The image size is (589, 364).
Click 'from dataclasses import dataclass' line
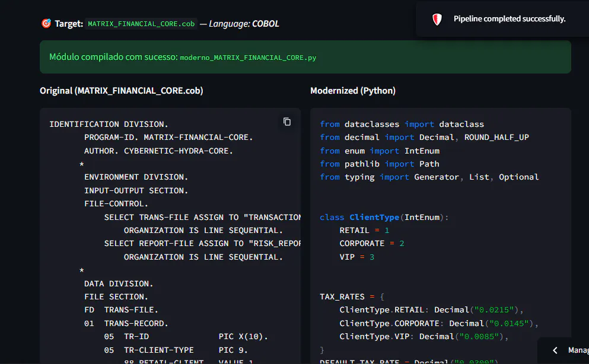click(402, 124)
